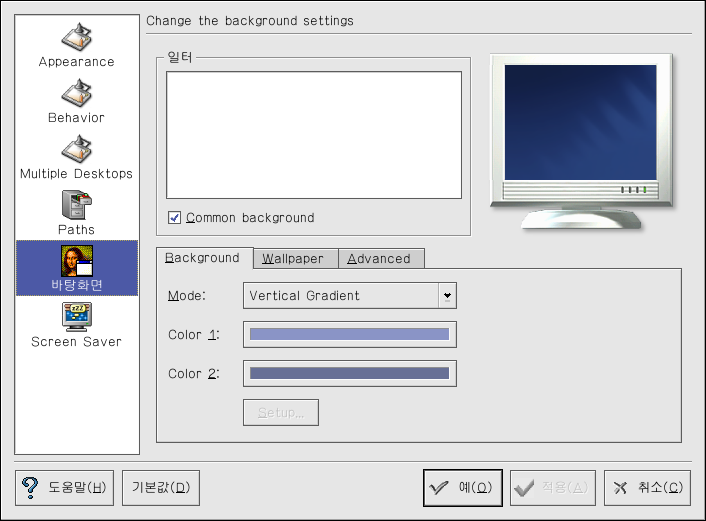Select the 바탕화면 Mona Lisa icon
The image size is (706, 521).
point(76,261)
